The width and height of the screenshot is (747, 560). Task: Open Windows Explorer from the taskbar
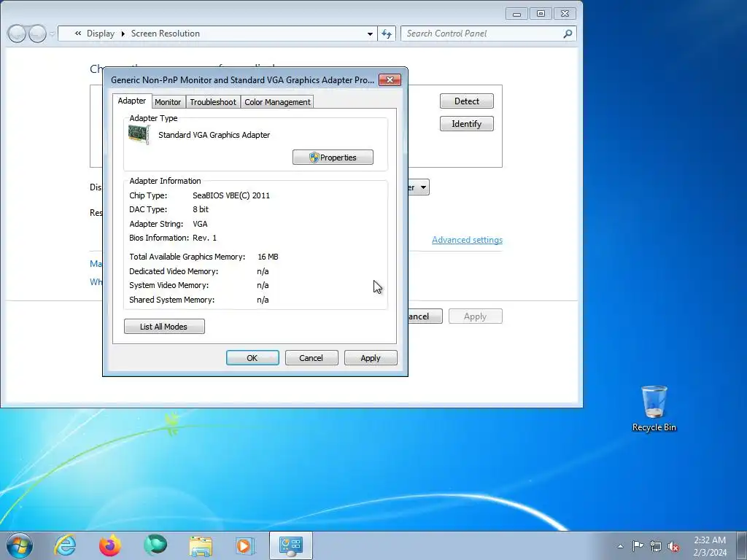point(201,545)
